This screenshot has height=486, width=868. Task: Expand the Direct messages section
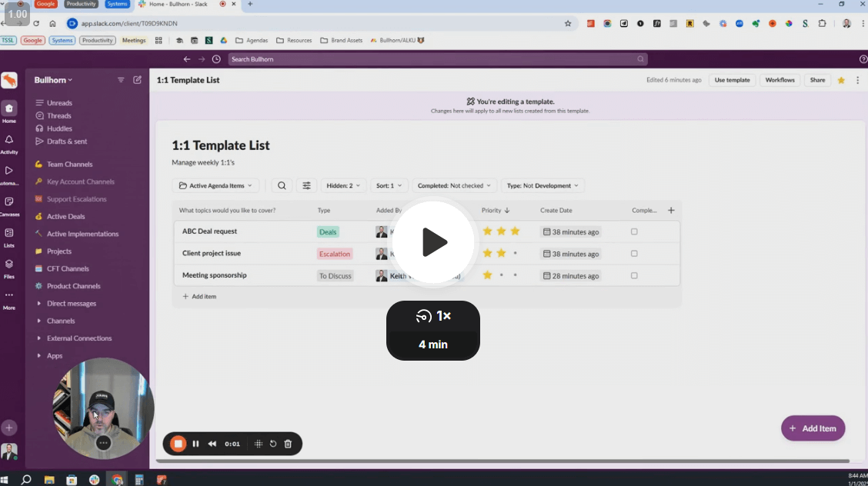(x=66, y=304)
